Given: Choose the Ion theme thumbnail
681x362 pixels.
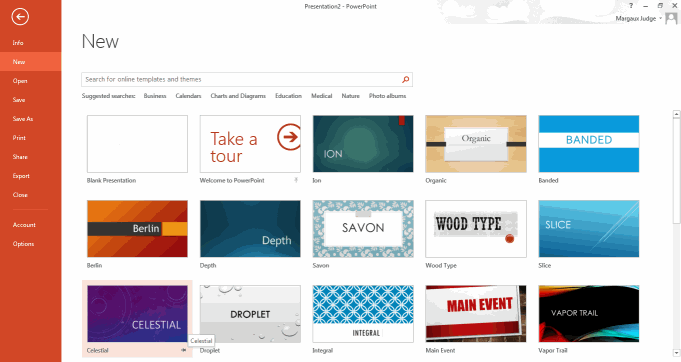Looking at the screenshot, I should coord(363,144).
